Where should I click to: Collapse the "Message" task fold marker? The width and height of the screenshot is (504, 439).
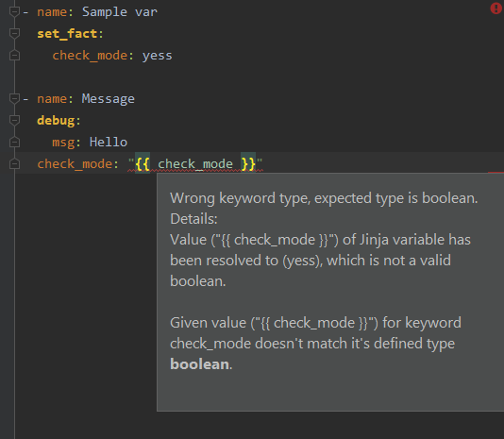pyautogui.click(x=14, y=99)
